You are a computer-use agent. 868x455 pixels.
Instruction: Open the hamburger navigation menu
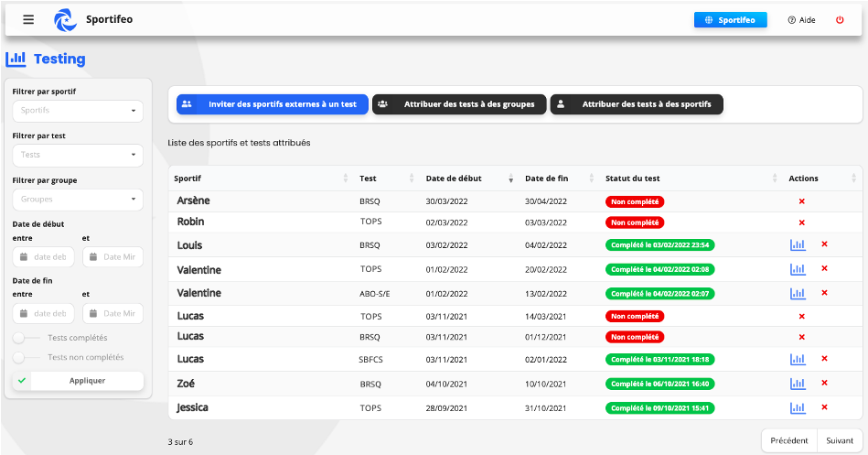(28, 19)
